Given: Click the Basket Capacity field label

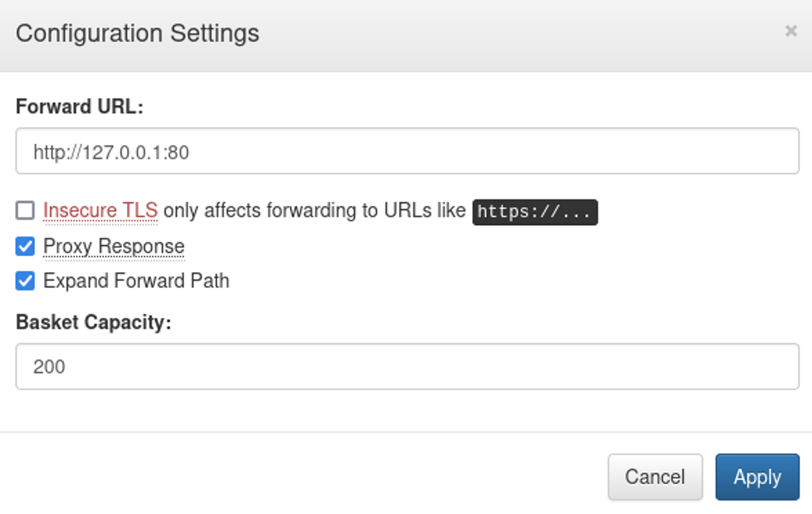Looking at the screenshot, I should click(93, 322).
